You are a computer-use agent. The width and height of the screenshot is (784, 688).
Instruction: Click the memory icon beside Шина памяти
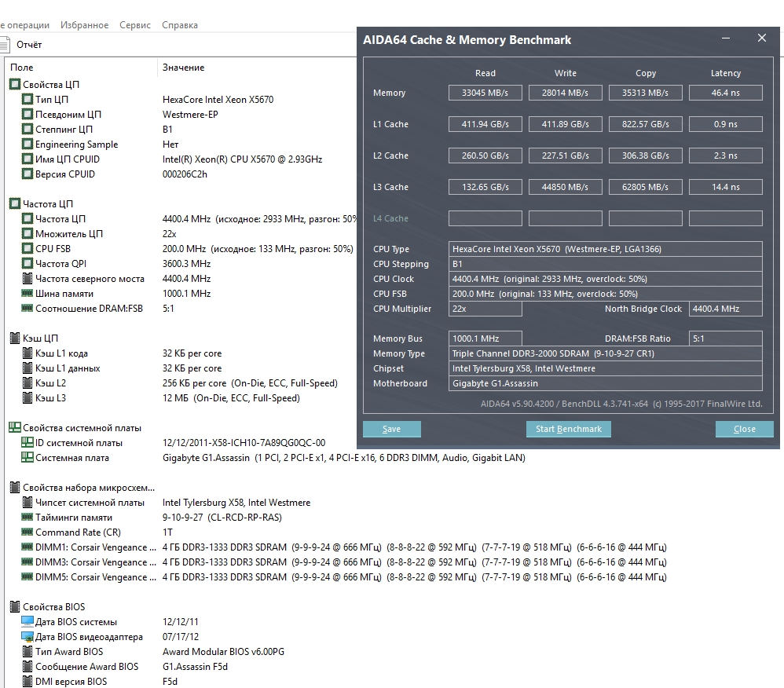[27, 293]
